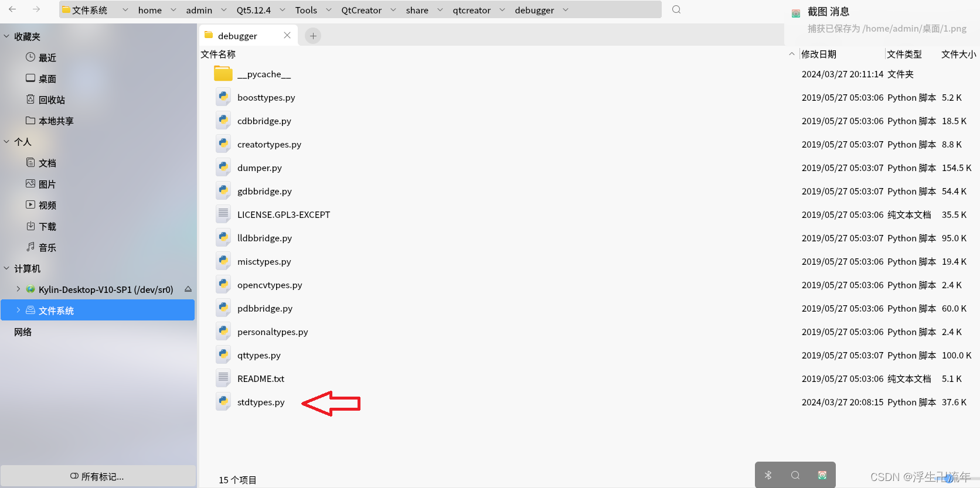This screenshot has height=488, width=980.
Task: Open Pictures (图片) in the sidebar
Action: tap(41, 184)
